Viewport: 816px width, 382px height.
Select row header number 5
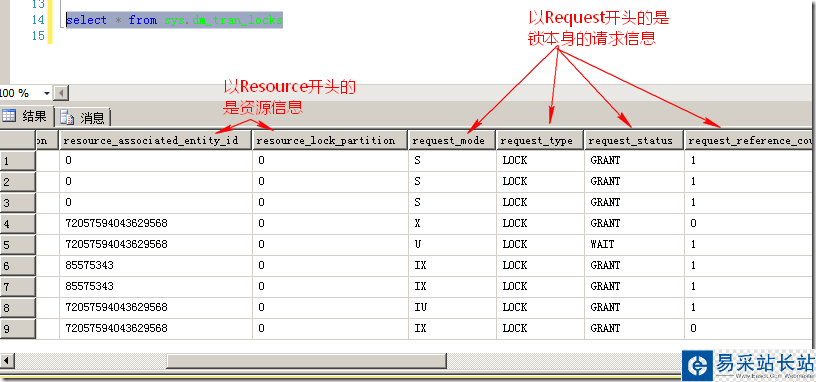point(18,245)
